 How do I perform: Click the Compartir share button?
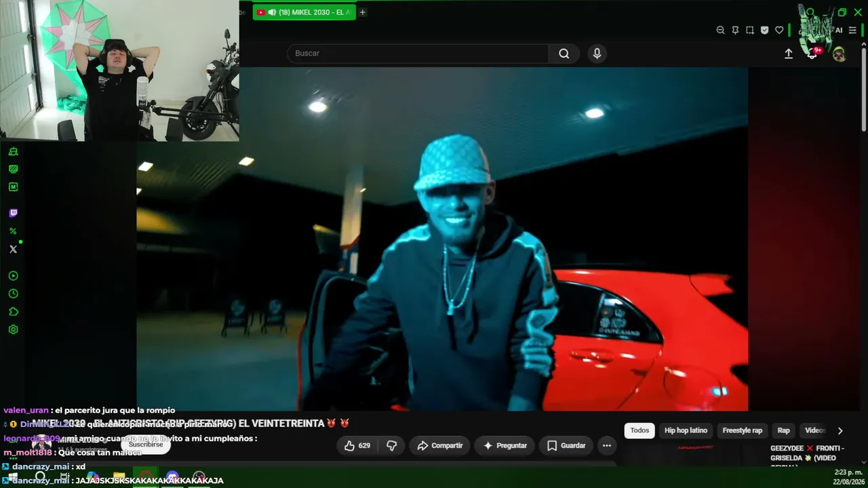[x=439, y=445]
